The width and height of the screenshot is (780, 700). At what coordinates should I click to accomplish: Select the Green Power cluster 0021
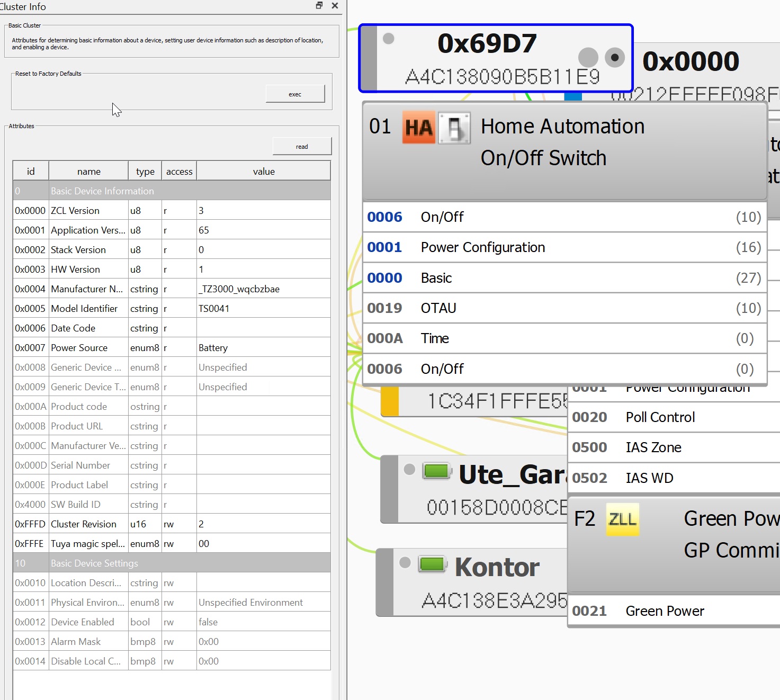pyautogui.click(x=665, y=611)
